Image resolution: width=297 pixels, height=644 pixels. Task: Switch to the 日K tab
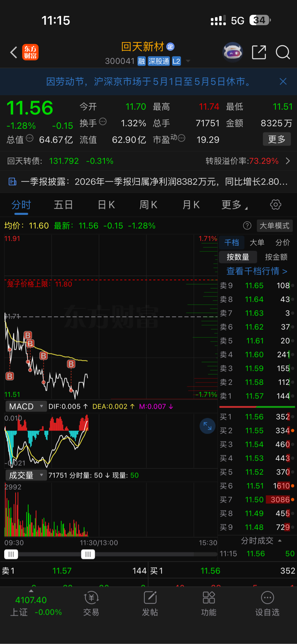point(106,205)
